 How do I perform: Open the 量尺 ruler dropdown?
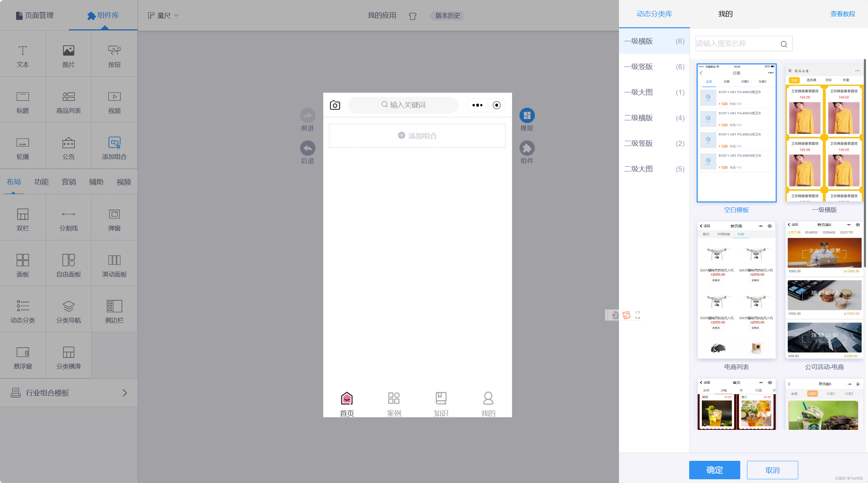click(163, 16)
